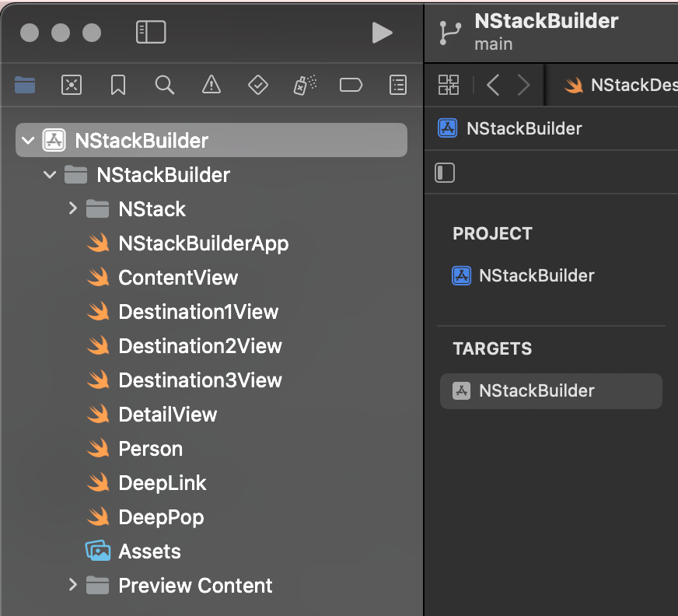Collapse the NStackBuilder group folder

51,175
